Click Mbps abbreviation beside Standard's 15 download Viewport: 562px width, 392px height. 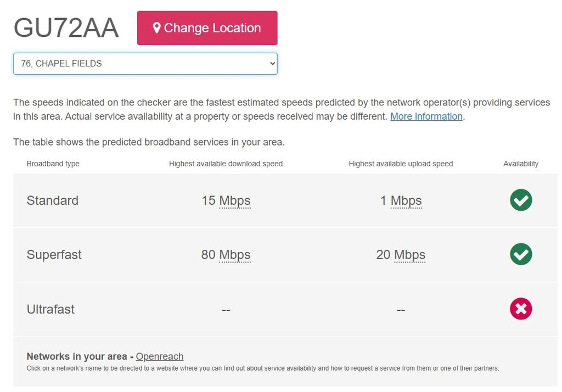click(235, 200)
